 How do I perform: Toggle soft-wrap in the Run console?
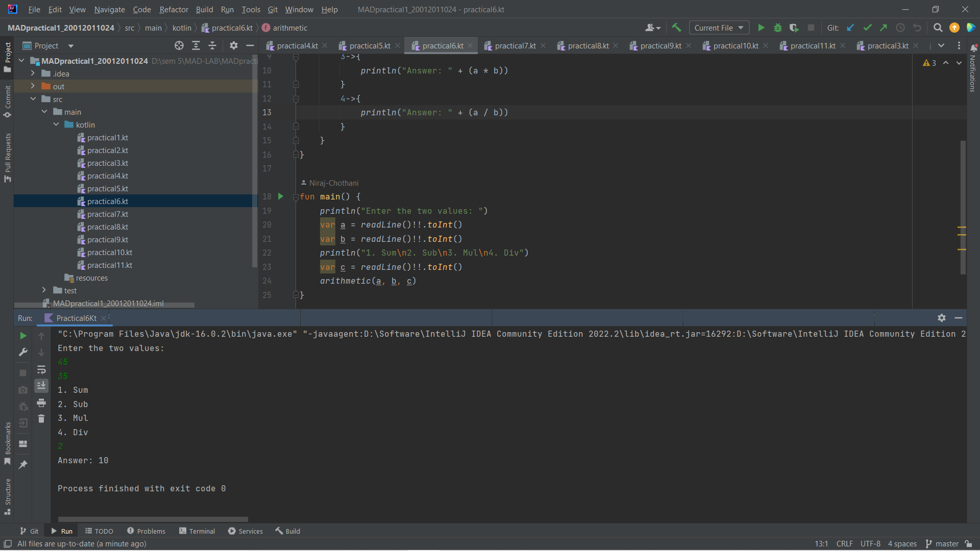click(x=41, y=369)
